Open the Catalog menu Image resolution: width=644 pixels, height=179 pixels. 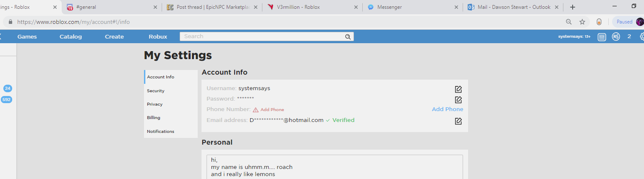[x=71, y=37]
